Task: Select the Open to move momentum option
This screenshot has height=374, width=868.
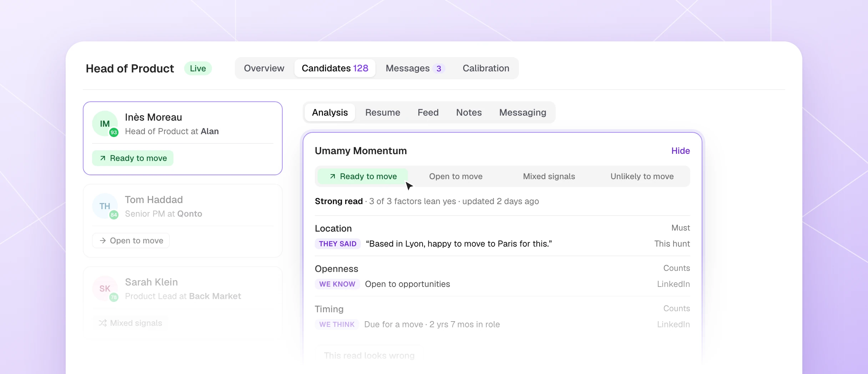Action: coord(456,176)
